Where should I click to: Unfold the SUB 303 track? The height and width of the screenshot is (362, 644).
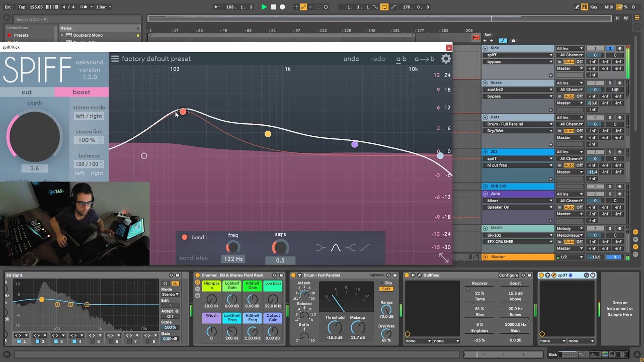pyautogui.click(x=485, y=186)
